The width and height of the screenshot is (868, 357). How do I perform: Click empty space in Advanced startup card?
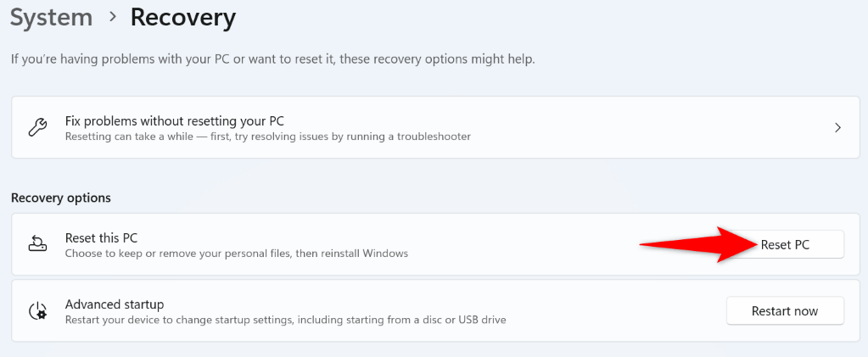click(x=619, y=311)
